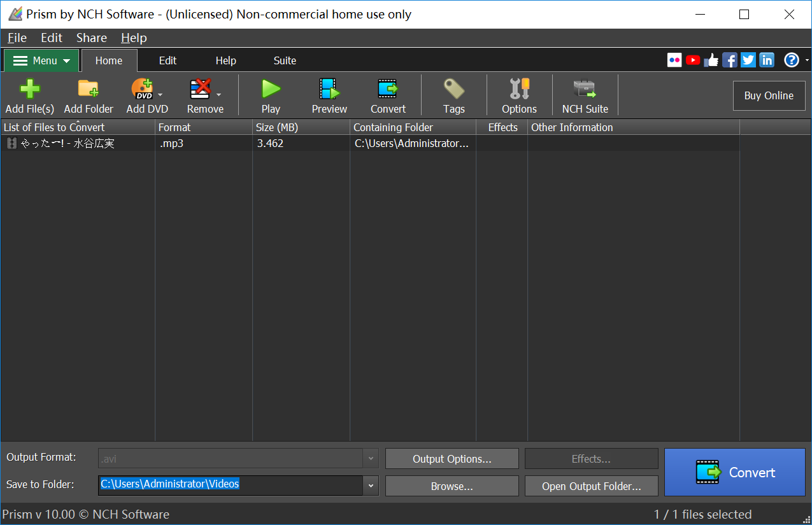The height and width of the screenshot is (525, 812).
Task: Click the Prism app icon in title bar
Action: tap(15, 14)
